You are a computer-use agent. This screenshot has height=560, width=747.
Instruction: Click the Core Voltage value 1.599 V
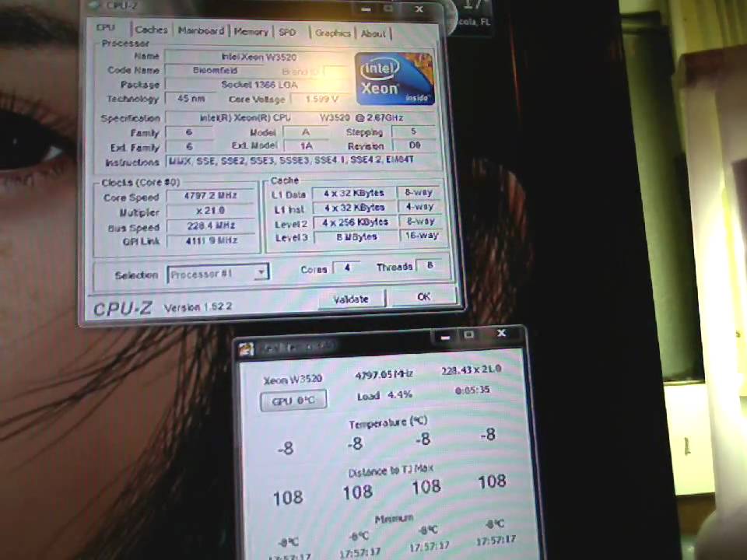point(322,99)
